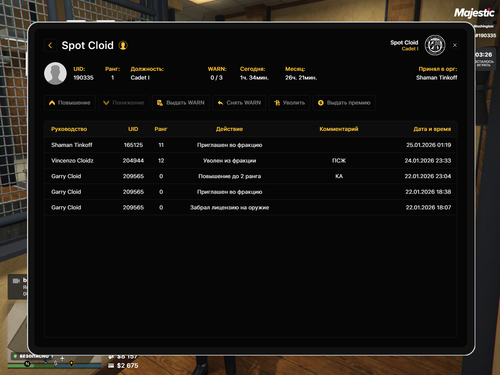The width and height of the screenshot is (500, 375).
Task: Click Выдать премию bonus button
Action: point(344,103)
